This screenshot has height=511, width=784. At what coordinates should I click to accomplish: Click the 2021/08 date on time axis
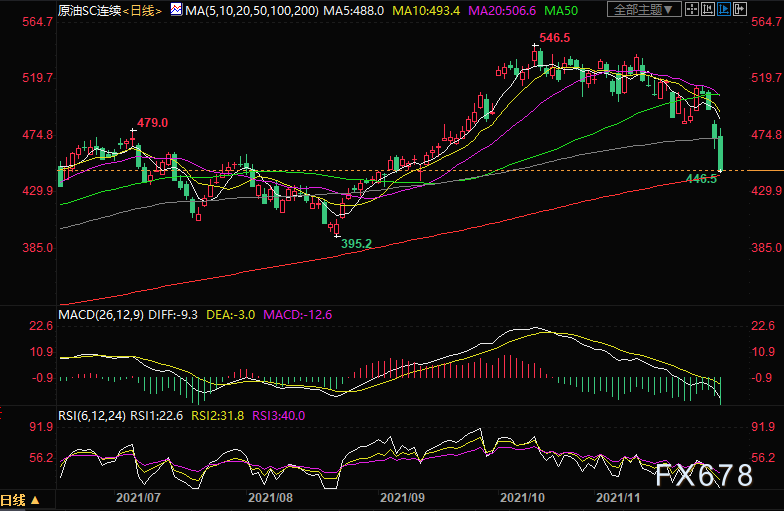click(x=270, y=498)
